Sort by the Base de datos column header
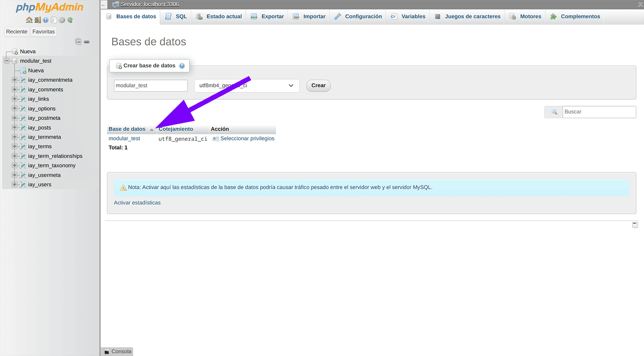The width and height of the screenshot is (644, 356). pos(127,129)
